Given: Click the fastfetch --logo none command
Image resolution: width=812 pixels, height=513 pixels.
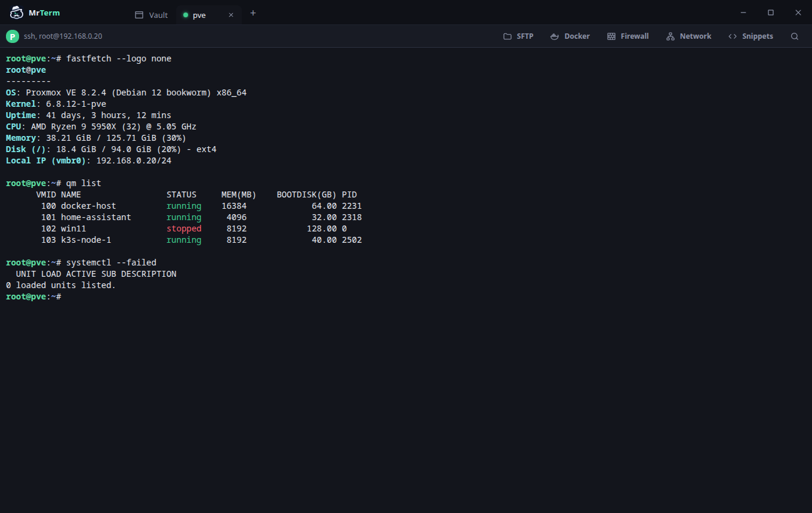Looking at the screenshot, I should [x=119, y=58].
